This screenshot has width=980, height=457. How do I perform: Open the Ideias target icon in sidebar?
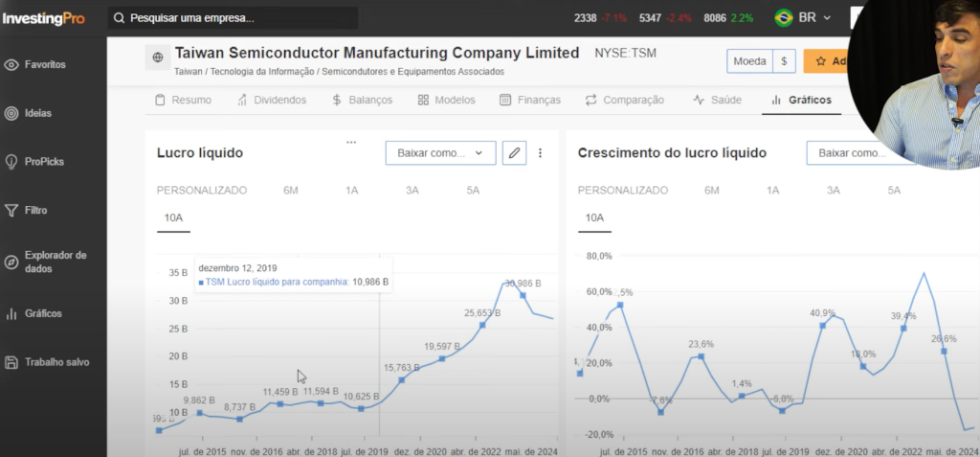click(11, 113)
